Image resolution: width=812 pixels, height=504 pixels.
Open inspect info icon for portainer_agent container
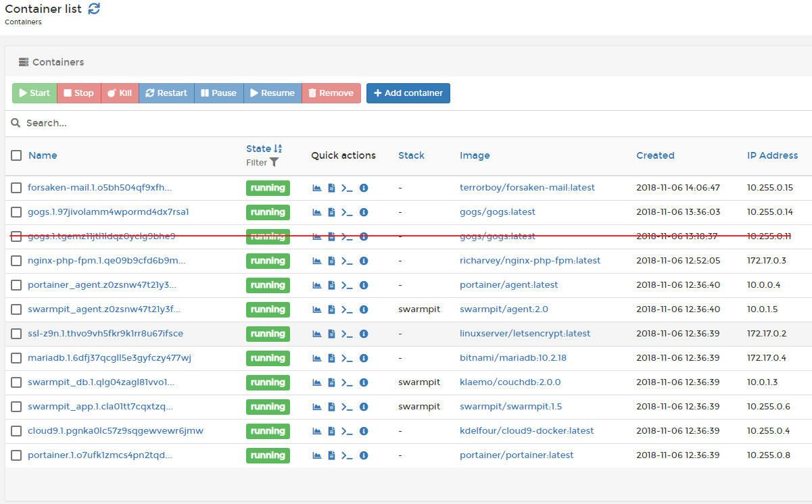point(364,285)
